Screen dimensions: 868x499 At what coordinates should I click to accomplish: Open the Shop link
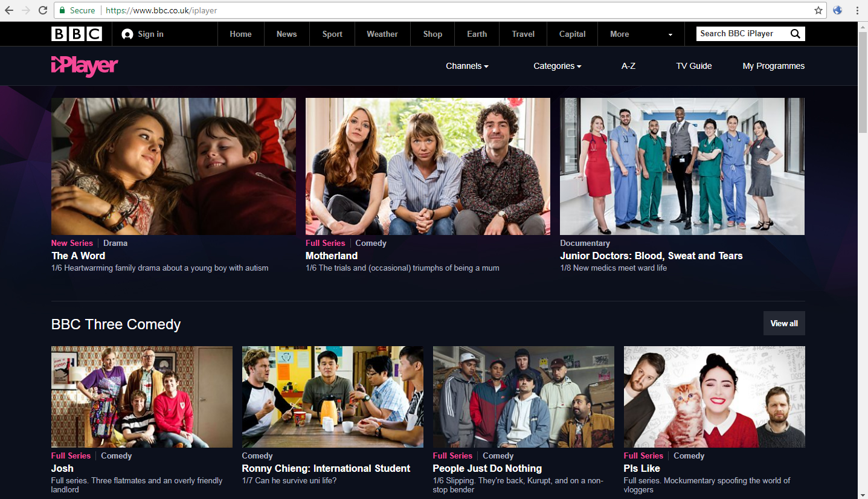pyautogui.click(x=432, y=34)
